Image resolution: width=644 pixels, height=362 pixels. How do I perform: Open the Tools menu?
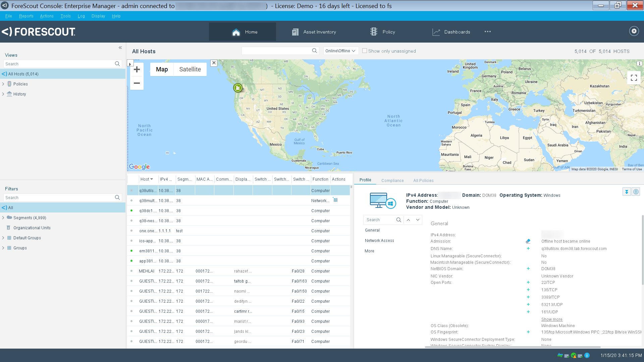[x=65, y=16]
